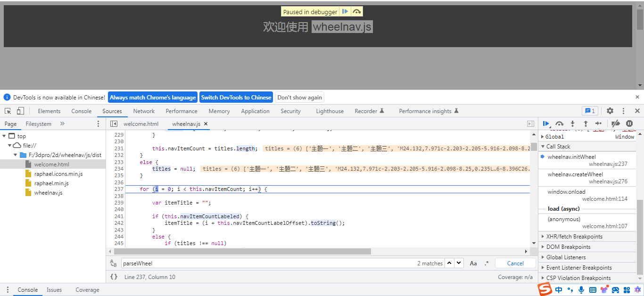Pretty-print the source with braces icon

click(x=114, y=277)
